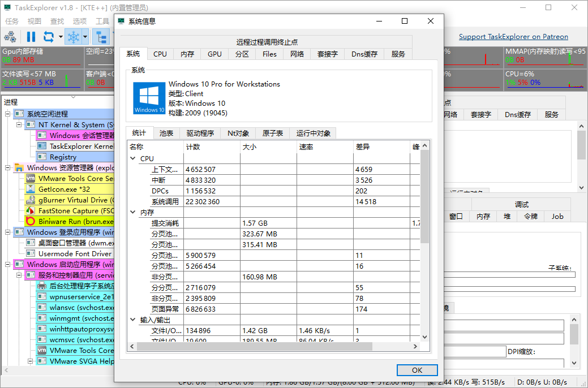Collapse the CPU group in statistics table
Viewport: 588px width, 388px height.
click(133, 158)
